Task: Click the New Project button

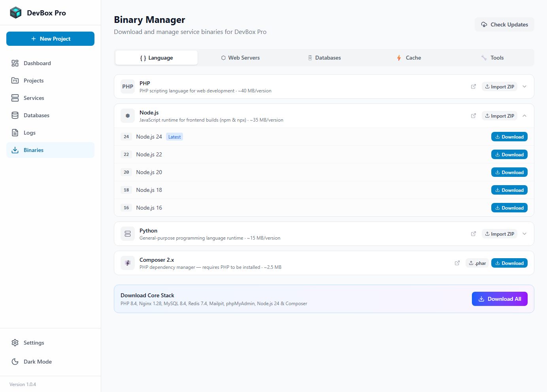Action: 50,39
